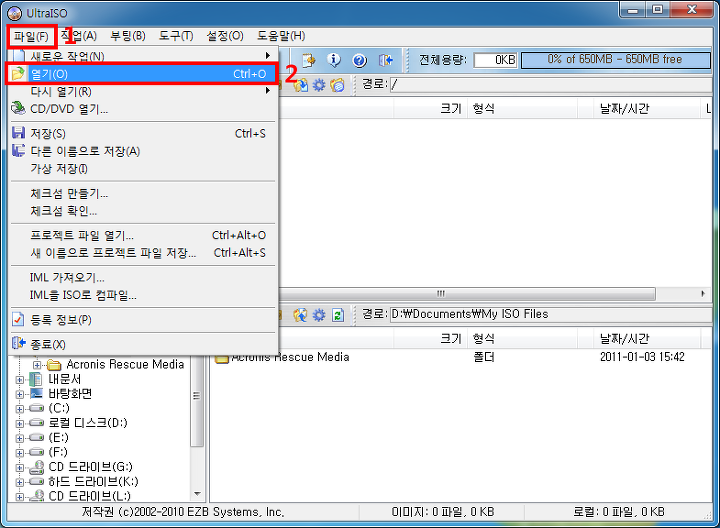Click the 폴더 type cell

(484, 357)
